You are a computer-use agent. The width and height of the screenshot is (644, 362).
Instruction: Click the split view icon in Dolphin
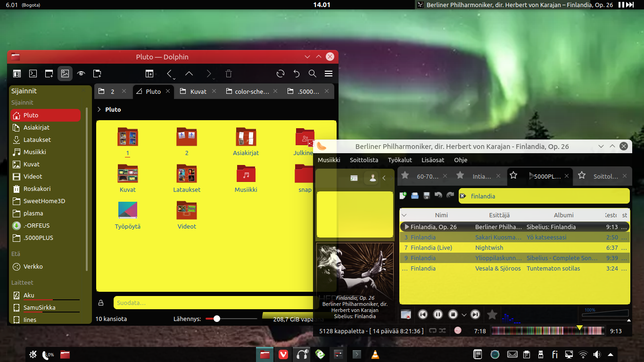[149, 74]
